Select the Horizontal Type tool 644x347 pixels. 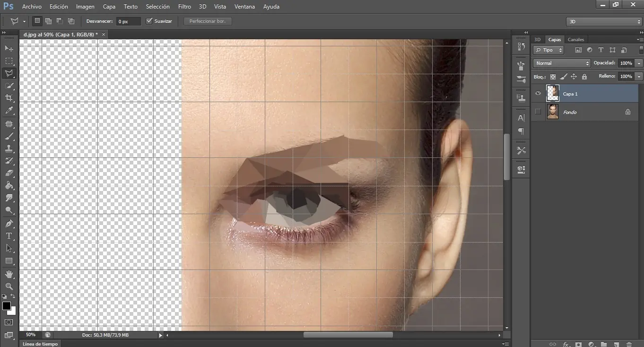9,236
